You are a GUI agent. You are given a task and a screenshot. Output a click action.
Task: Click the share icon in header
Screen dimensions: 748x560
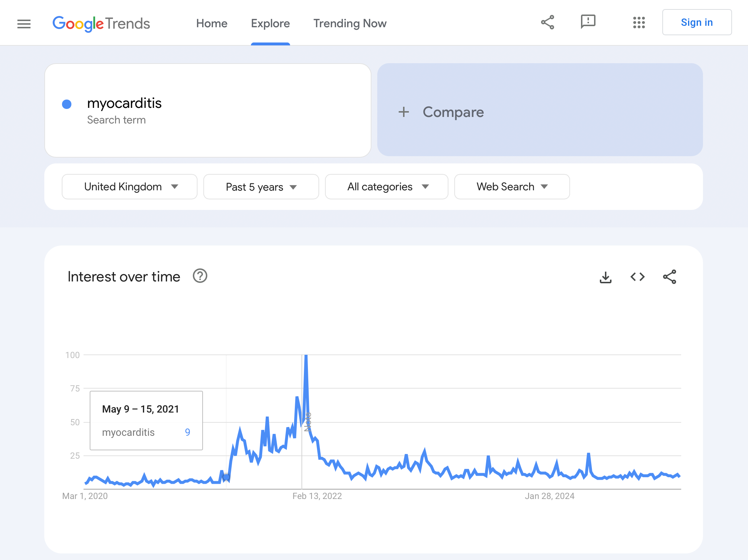click(x=548, y=22)
